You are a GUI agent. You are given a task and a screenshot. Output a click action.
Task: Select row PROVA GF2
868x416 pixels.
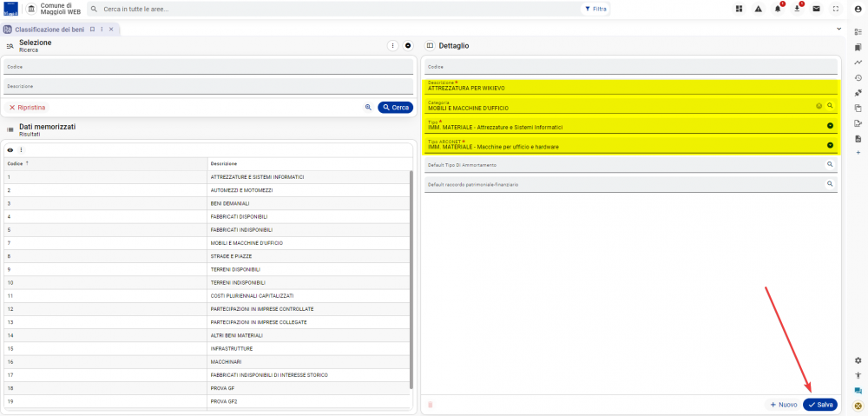207,401
